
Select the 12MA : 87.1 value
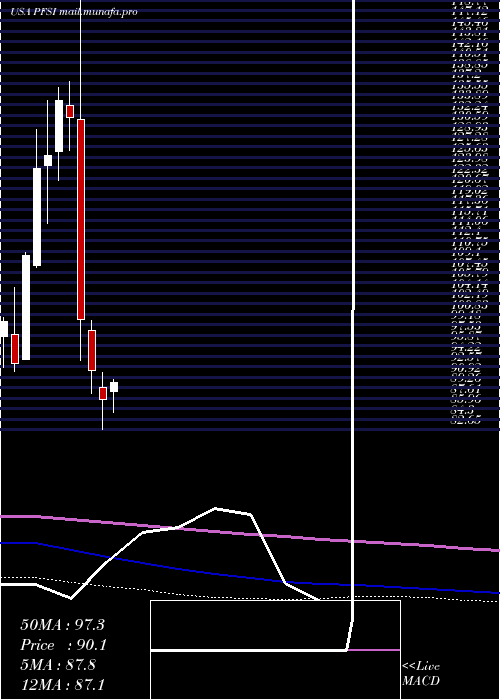coord(62,685)
